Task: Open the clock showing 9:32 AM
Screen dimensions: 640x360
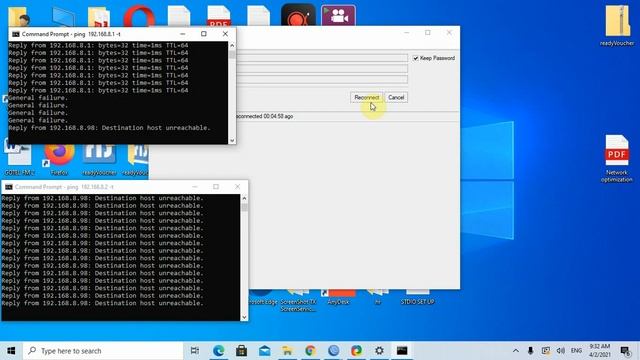Action: point(599,351)
